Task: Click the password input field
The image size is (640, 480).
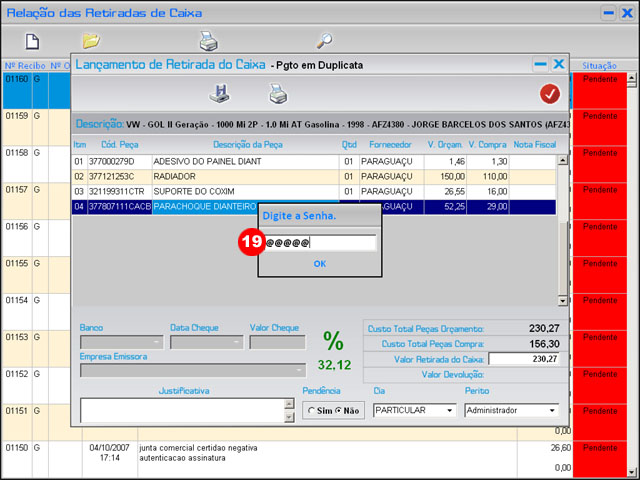Action: pyautogui.click(x=320, y=243)
